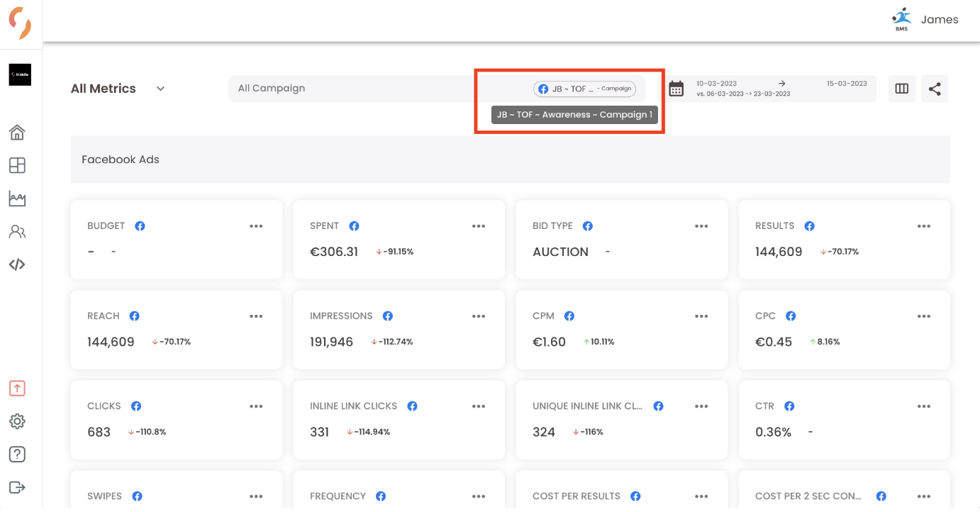Open the James user name
Screen dimensions: 980x512
940,20
